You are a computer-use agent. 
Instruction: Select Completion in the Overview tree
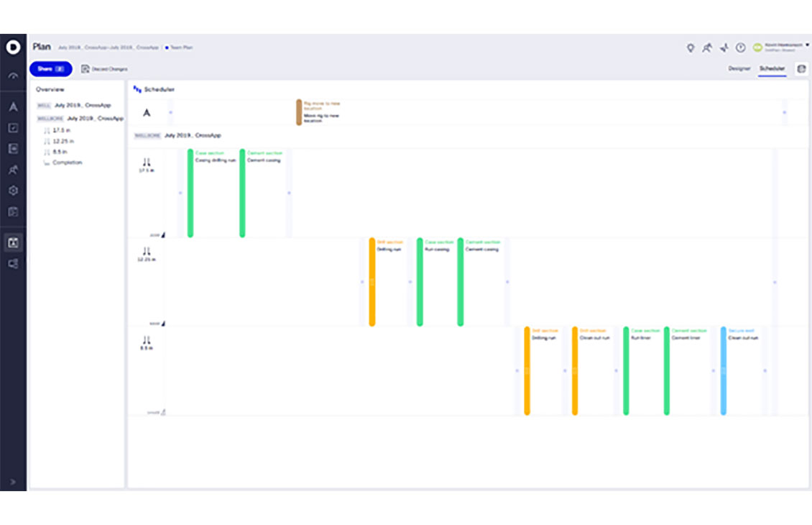(67, 163)
